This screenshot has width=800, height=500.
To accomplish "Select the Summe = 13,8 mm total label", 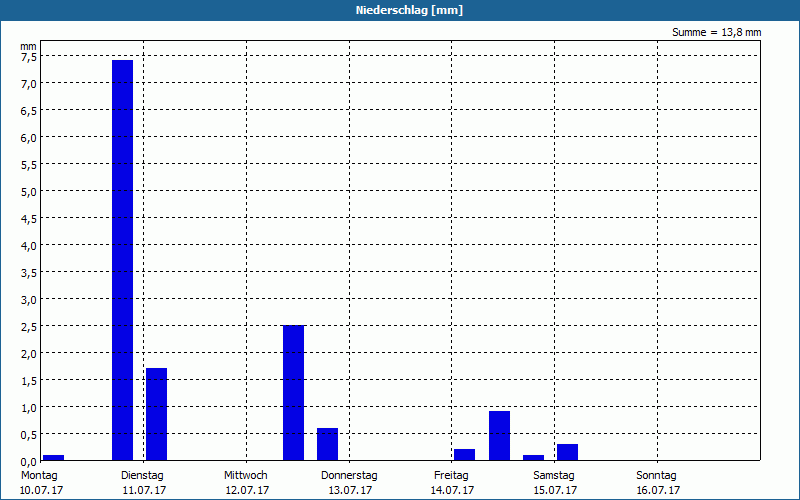I will [x=716, y=32].
